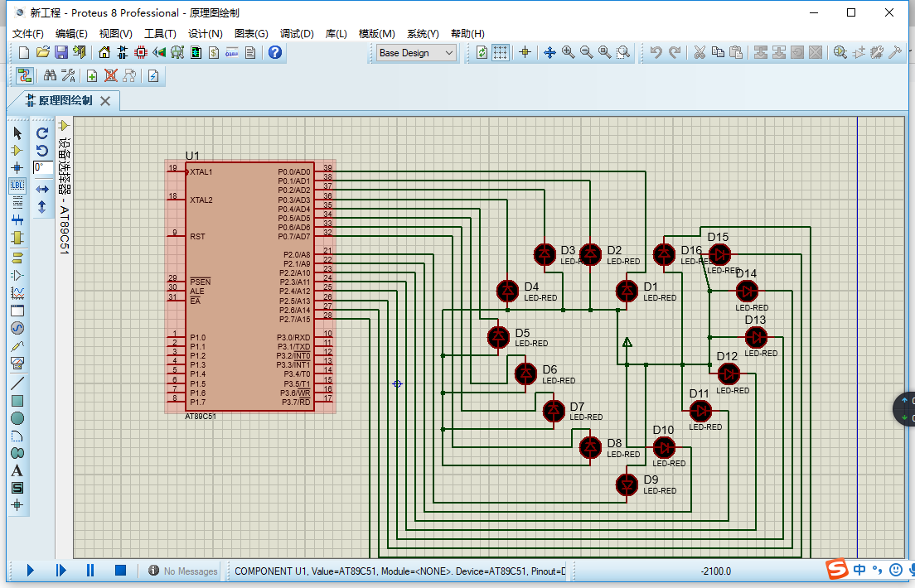The image size is (915, 588).
Task: Start the simulation with the play button
Action: pos(31,571)
